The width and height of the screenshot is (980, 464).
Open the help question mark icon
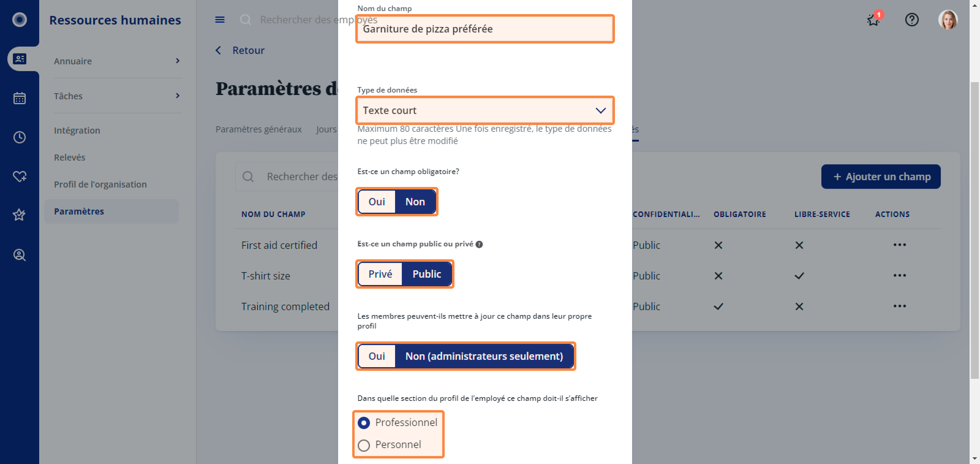click(911, 19)
